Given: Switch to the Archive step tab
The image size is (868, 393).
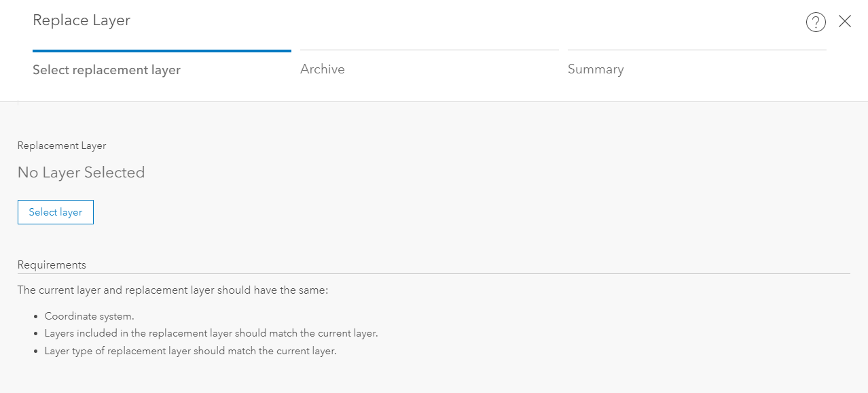Looking at the screenshot, I should [x=323, y=69].
